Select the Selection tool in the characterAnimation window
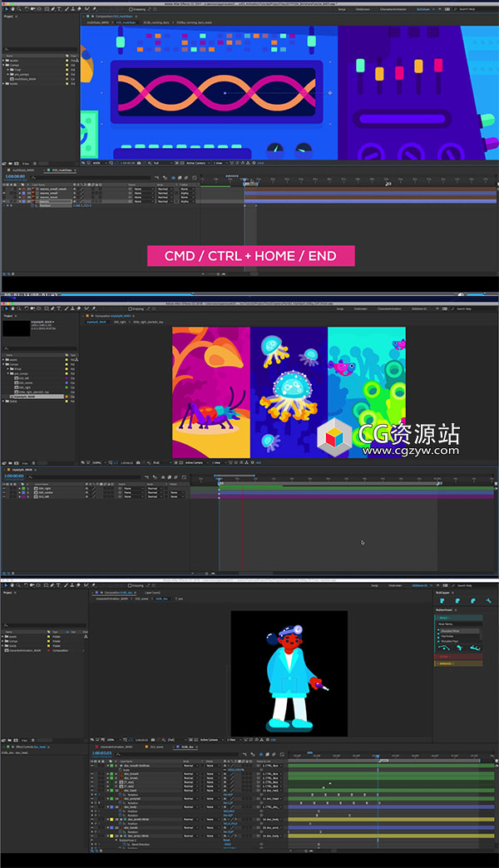Image resolution: width=499 pixels, height=868 pixels. coord(6,585)
